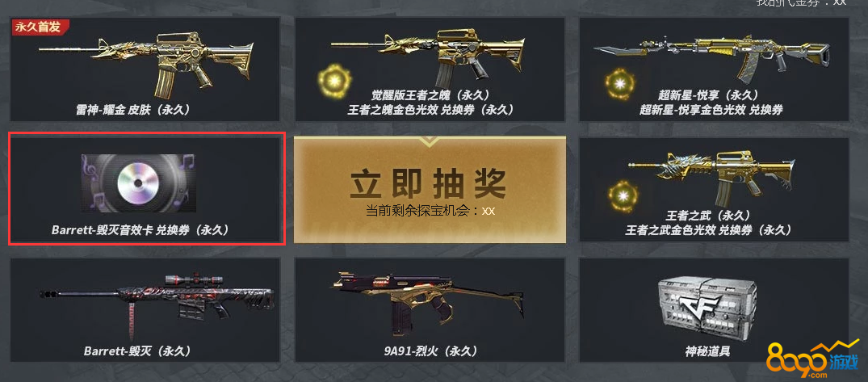Select the 9A91-烈火 weapon image
Screen dimensions: 868x382
click(x=429, y=304)
